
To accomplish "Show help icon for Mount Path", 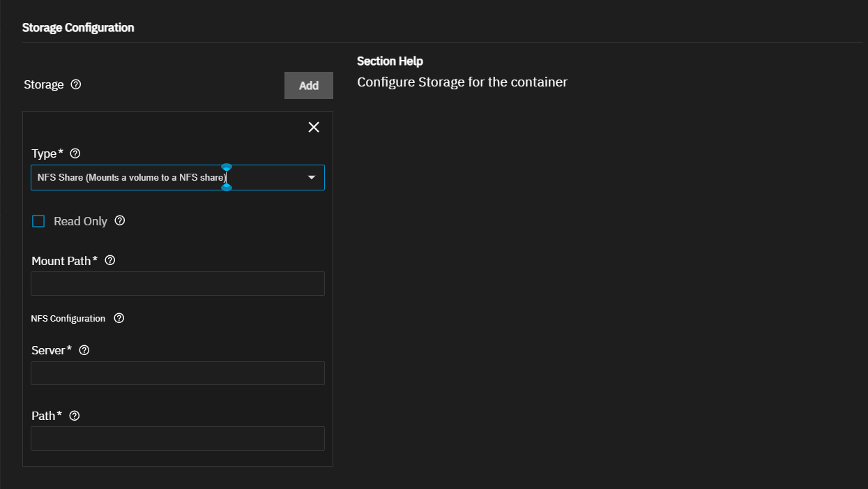I will click(110, 260).
